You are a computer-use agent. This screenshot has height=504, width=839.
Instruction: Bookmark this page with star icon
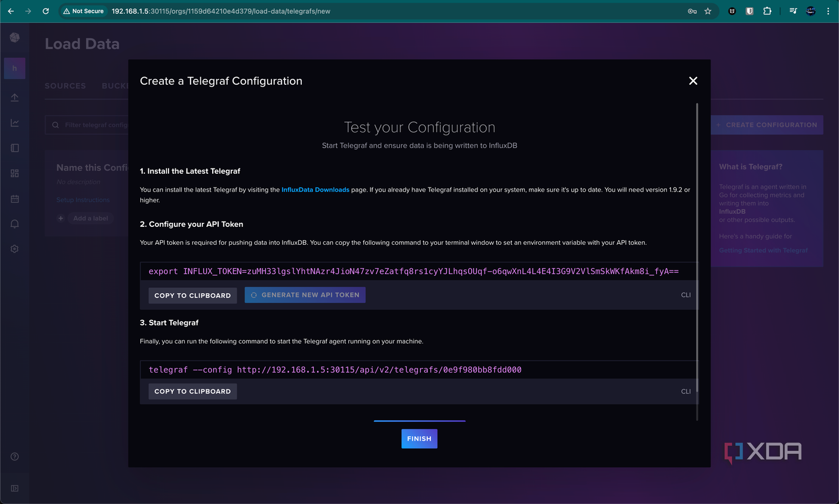pyautogui.click(x=708, y=11)
